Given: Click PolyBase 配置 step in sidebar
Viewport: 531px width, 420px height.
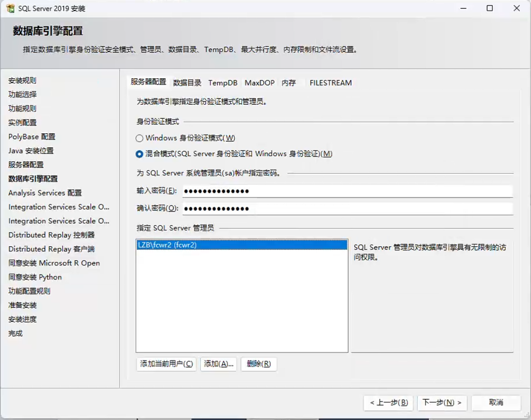Looking at the screenshot, I should tap(32, 137).
